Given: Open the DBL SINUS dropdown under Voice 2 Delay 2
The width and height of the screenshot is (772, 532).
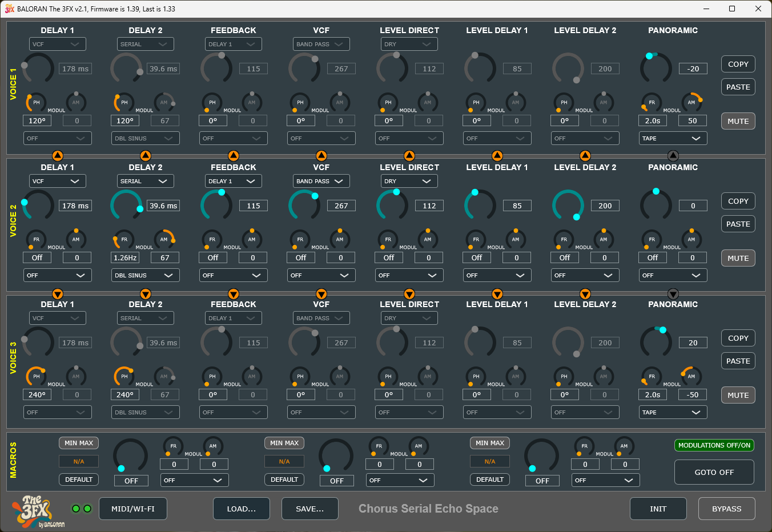Looking at the screenshot, I should pos(145,275).
